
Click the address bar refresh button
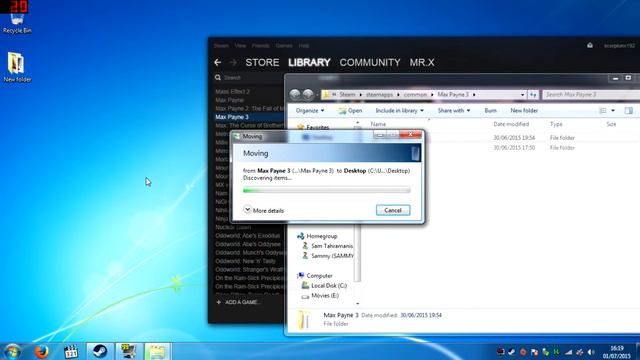(x=533, y=95)
